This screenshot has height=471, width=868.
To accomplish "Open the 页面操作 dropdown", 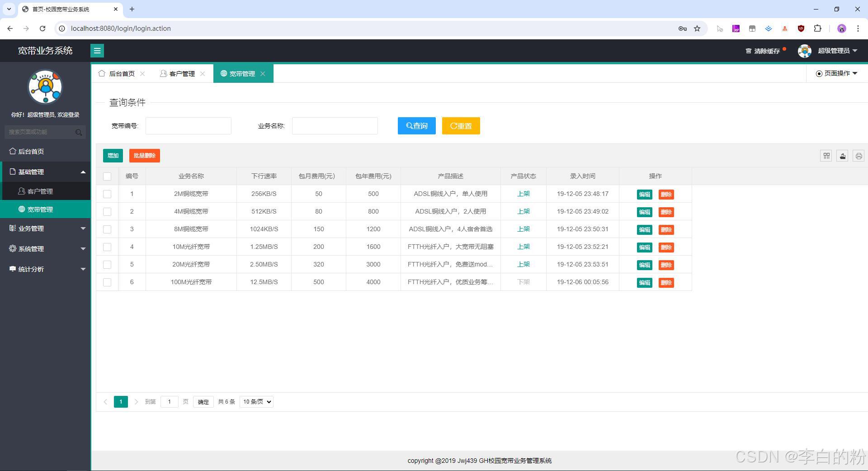I will (x=837, y=73).
